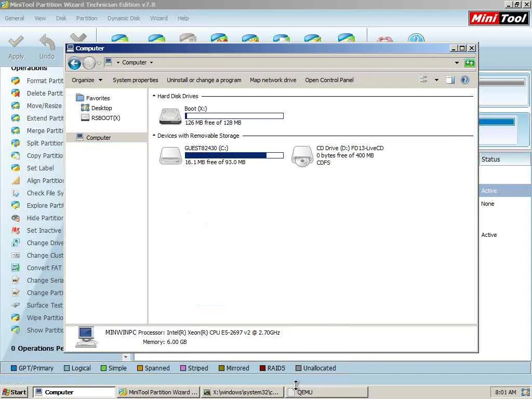Switch to the X:\windows\system32 console taskbar button

tap(242, 392)
